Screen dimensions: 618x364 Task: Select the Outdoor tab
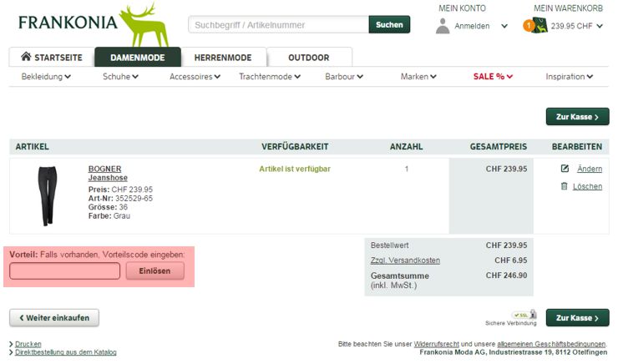pos(309,57)
